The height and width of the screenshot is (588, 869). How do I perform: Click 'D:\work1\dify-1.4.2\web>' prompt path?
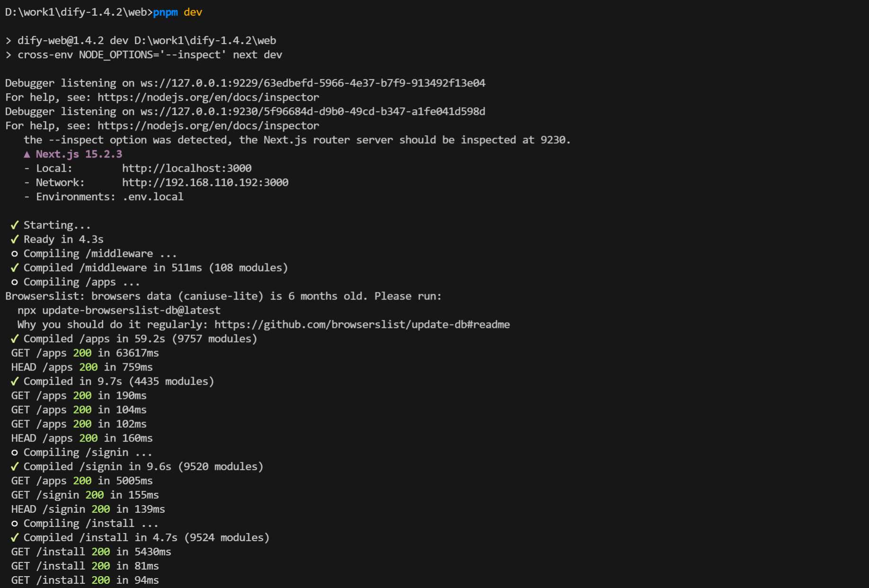79,12
